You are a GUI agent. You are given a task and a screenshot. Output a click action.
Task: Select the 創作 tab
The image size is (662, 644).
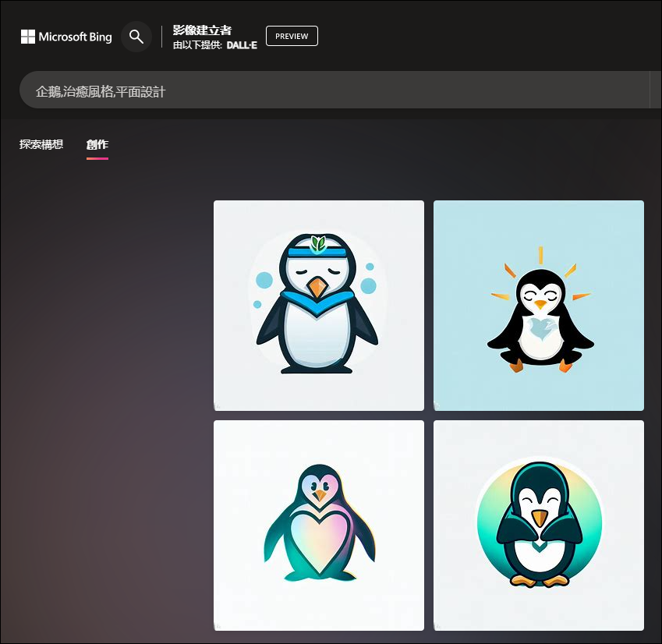click(97, 145)
